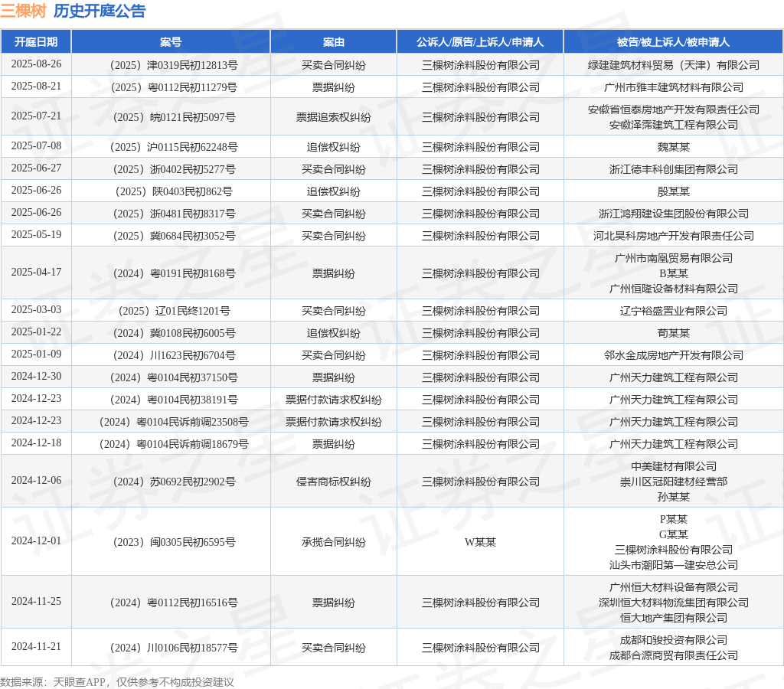Click defendant 汕头市潮阳第一建安总公司
This screenshot has width=784, height=689.
674,565
